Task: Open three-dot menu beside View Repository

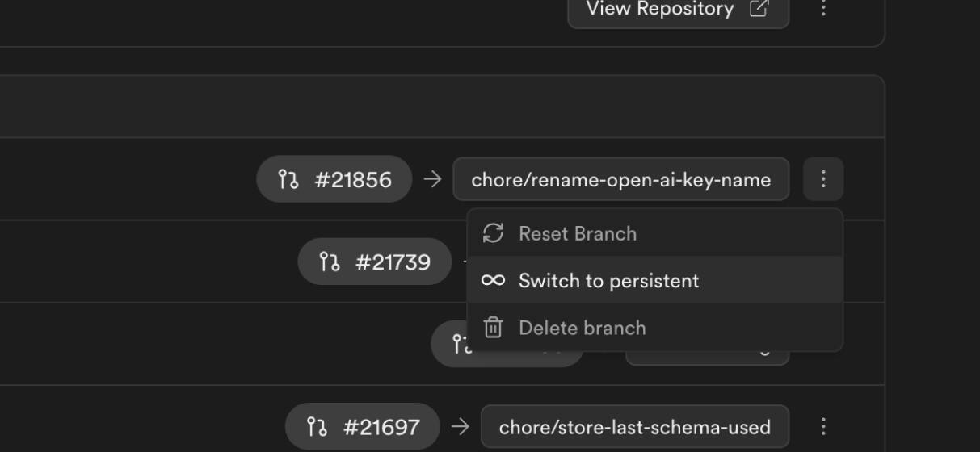Action: [823, 9]
